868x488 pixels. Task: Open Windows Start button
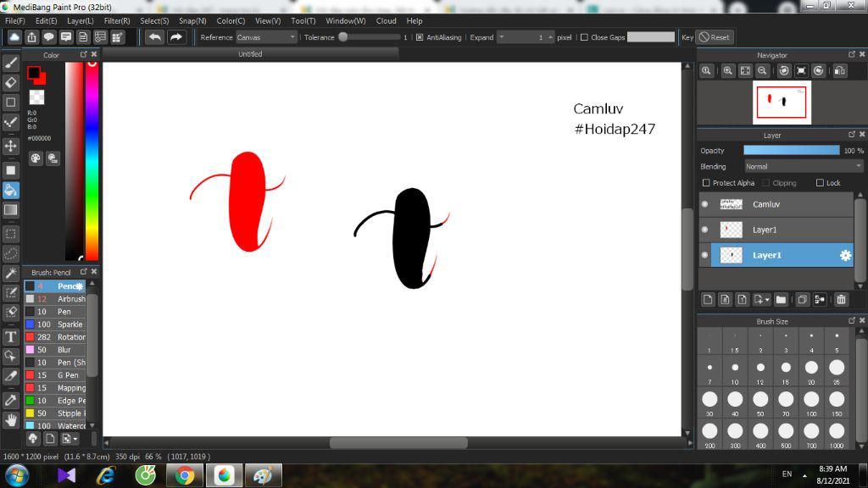click(17, 475)
